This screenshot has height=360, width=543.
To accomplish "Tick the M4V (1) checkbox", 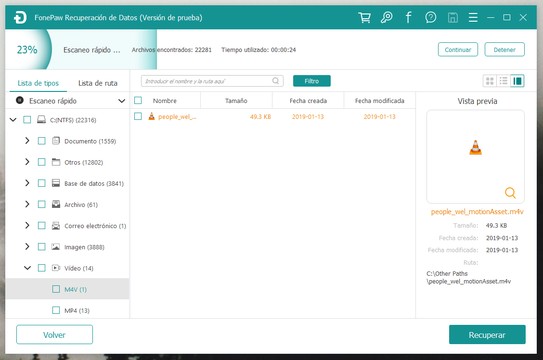I will pos(56,289).
